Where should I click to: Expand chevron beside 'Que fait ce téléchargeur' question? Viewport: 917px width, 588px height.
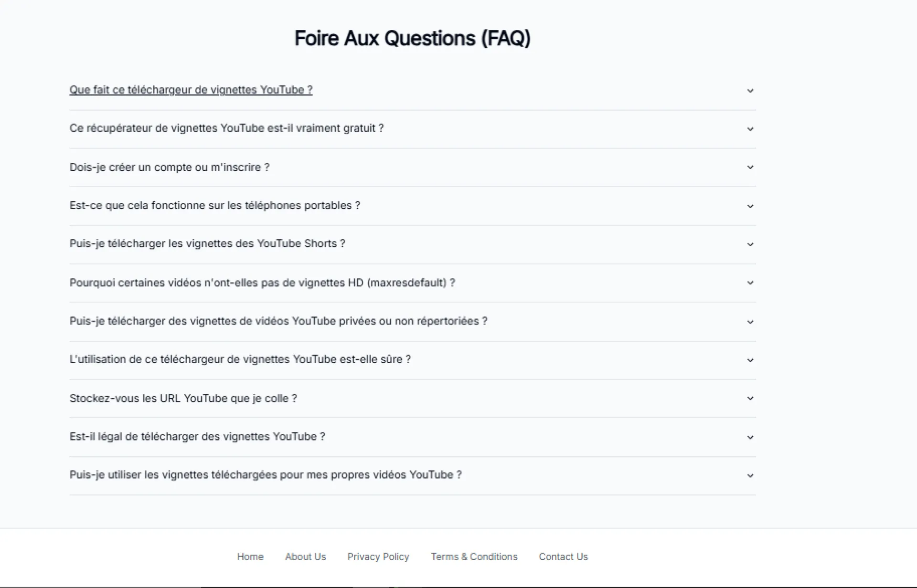(750, 91)
